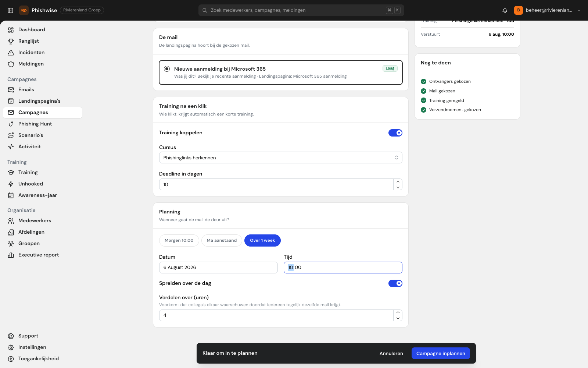Decrease Verdelen over uren value
This screenshot has width=588, height=368.
398,318
